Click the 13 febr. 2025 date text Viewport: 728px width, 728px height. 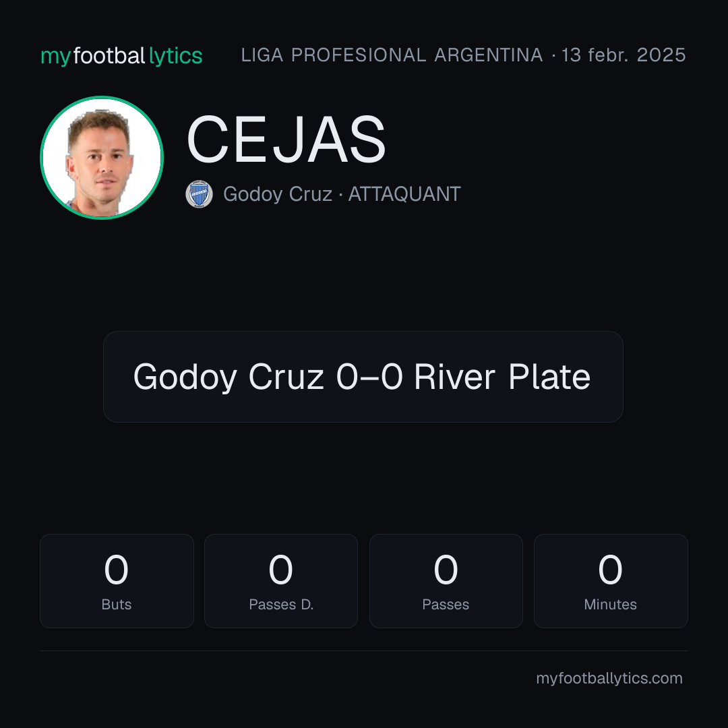624,55
